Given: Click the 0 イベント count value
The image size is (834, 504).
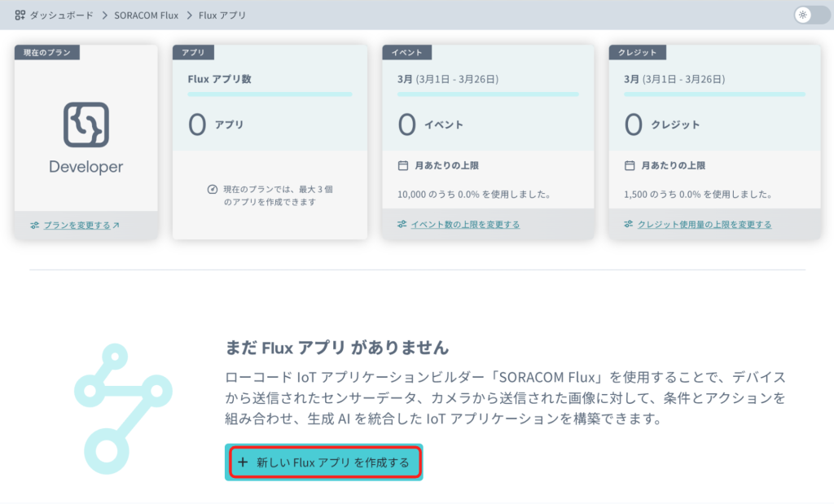Looking at the screenshot, I should pyautogui.click(x=431, y=125).
